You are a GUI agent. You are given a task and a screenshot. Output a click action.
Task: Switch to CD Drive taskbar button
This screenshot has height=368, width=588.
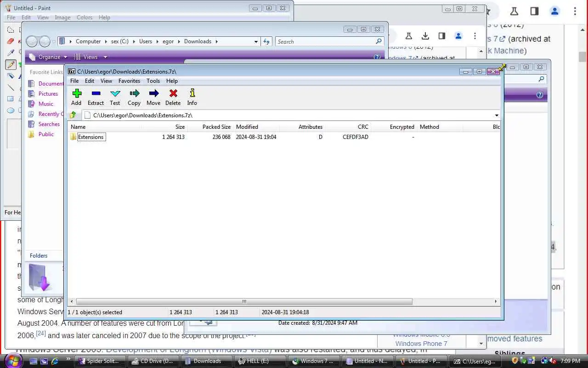pos(153,361)
